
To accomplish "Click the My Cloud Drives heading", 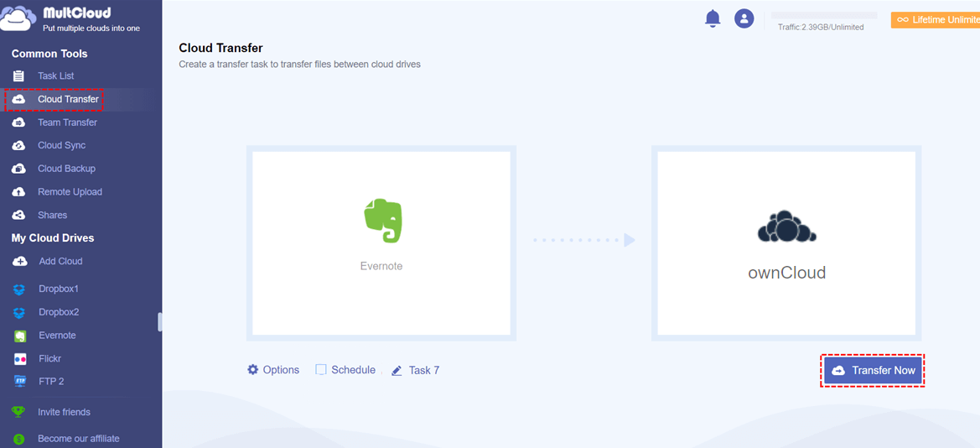I will pyautogui.click(x=53, y=238).
